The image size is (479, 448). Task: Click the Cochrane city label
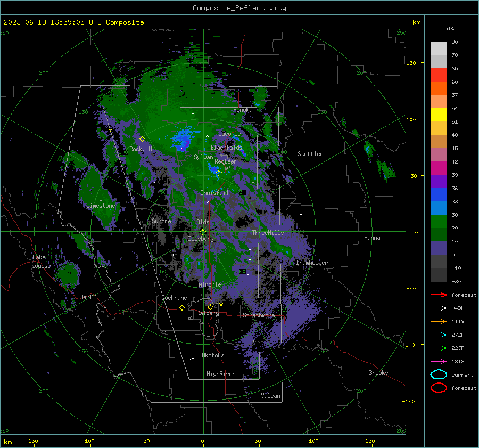[x=174, y=298]
